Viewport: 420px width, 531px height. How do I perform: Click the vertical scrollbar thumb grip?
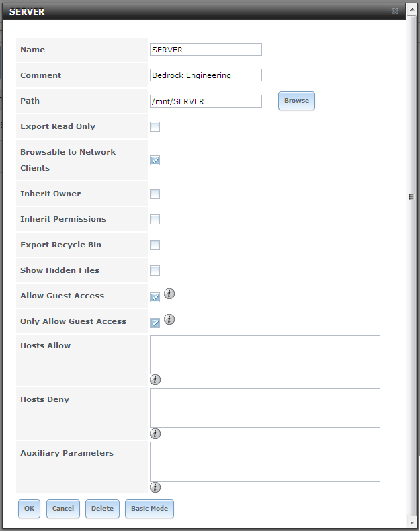pos(411,197)
